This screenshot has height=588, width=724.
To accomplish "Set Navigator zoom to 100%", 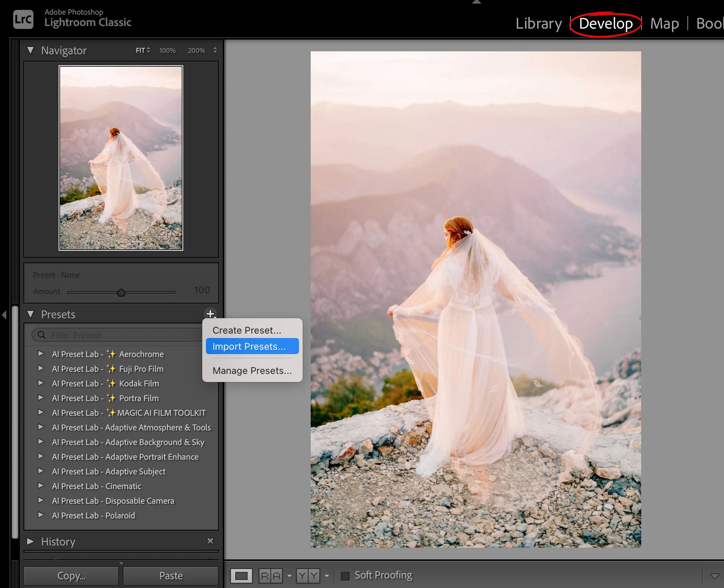I will coord(167,50).
